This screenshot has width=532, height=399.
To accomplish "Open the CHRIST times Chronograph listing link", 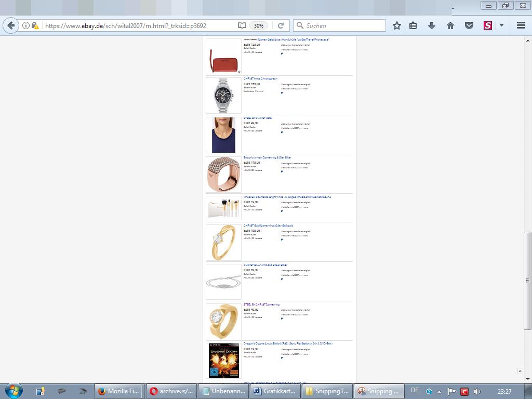I will 261,79.
